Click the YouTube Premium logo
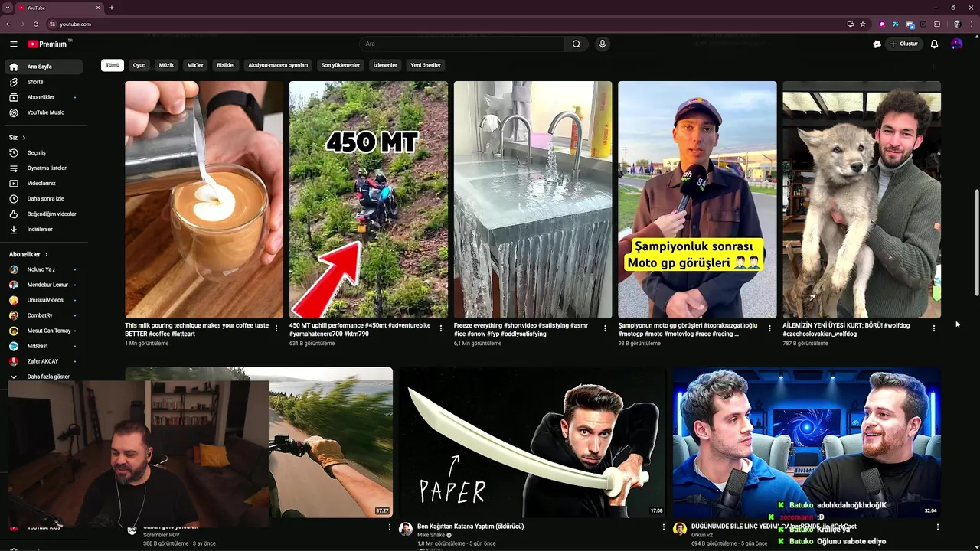980x551 pixels. [47, 44]
